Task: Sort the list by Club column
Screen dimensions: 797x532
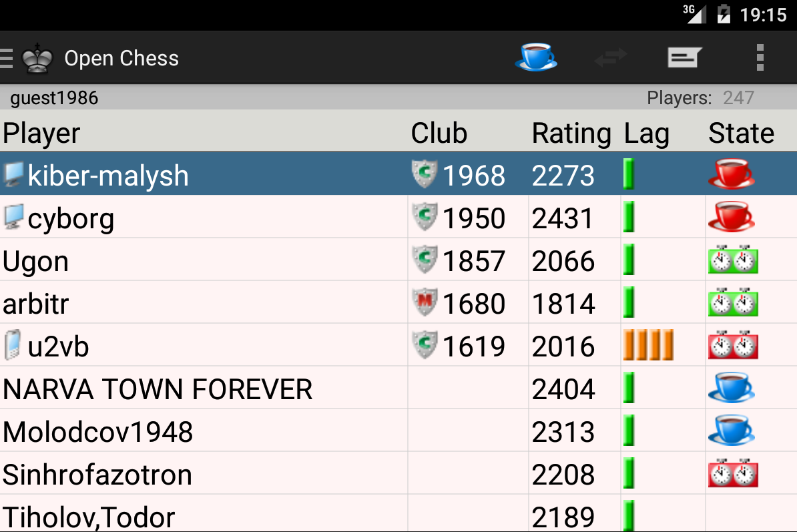Action: (x=439, y=133)
